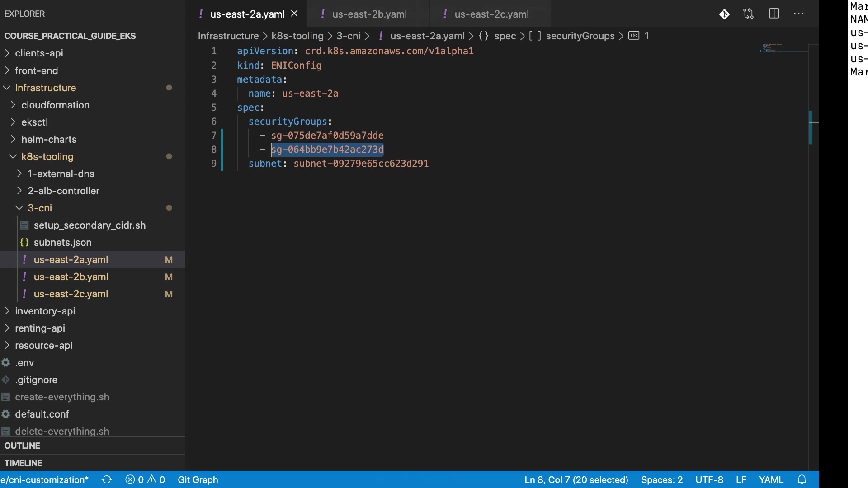Switch to the us-east-2c.yaml tab
The image size is (868, 488).
pyautogui.click(x=491, y=14)
